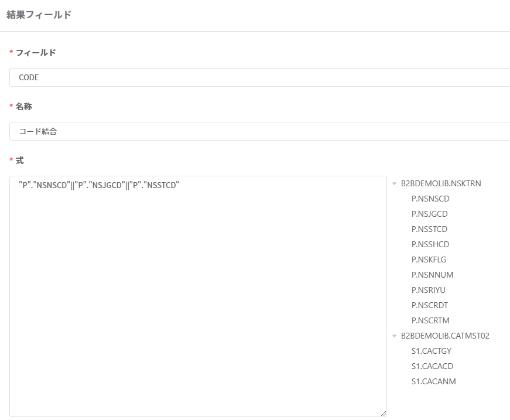Insert S1.CACTGY field from tree

click(x=432, y=351)
